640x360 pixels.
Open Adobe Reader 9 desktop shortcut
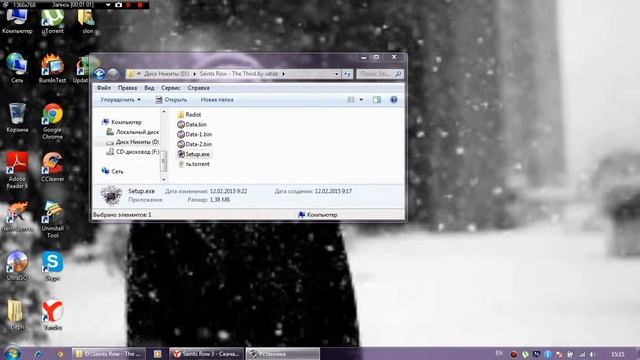pos(17,170)
